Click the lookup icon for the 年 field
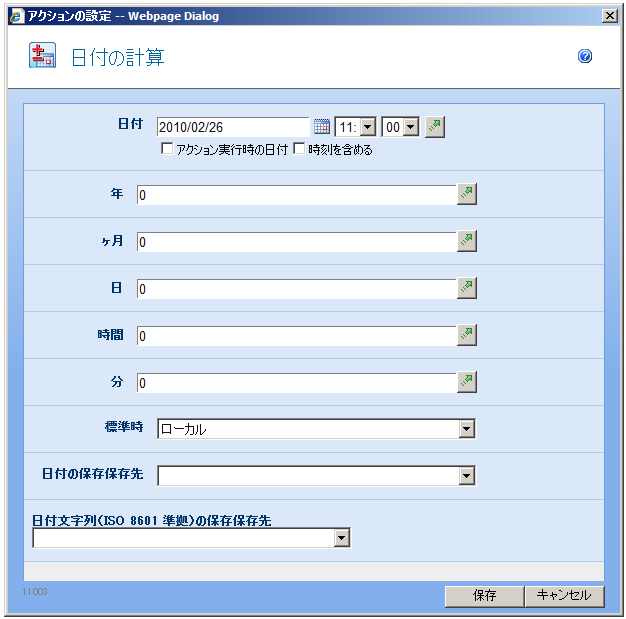The height and width of the screenshot is (619, 626). point(467,194)
